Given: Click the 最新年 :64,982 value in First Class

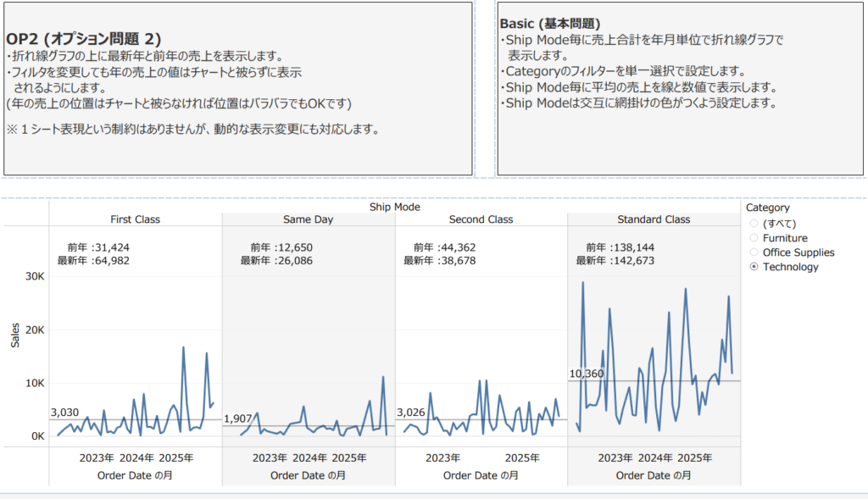Looking at the screenshot, I should (x=93, y=261).
